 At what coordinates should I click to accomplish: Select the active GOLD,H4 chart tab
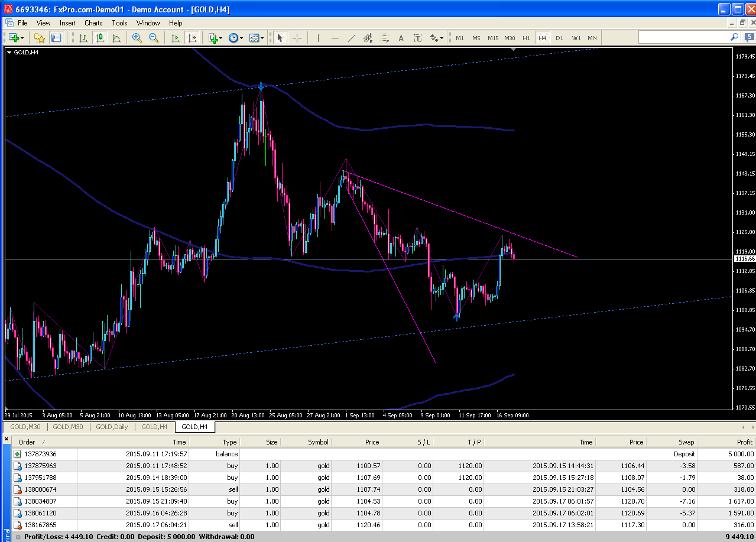[x=195, y=427]
